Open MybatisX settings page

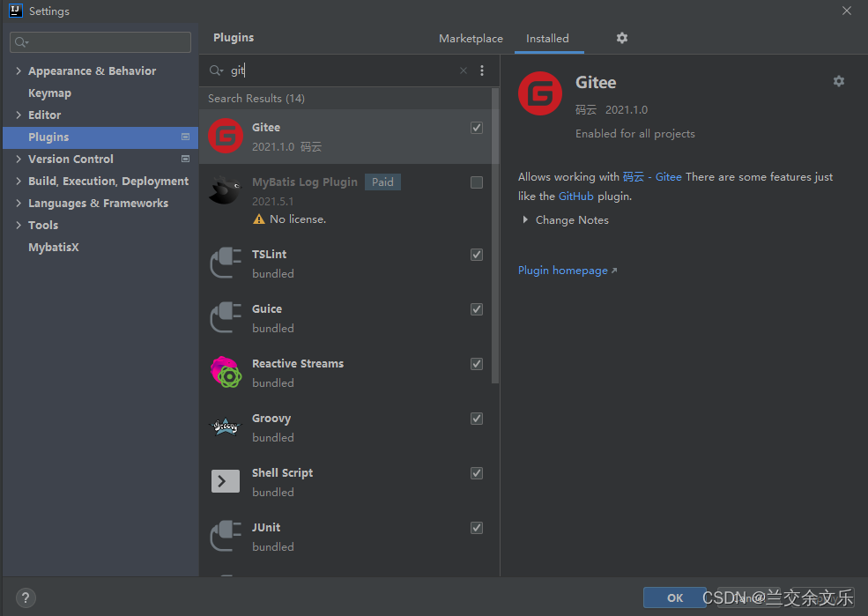tap(54, 247)
